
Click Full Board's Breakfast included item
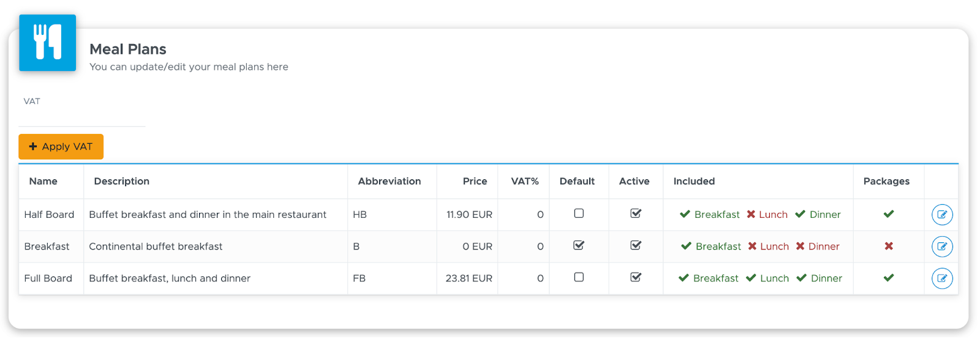tap(709, 278)
